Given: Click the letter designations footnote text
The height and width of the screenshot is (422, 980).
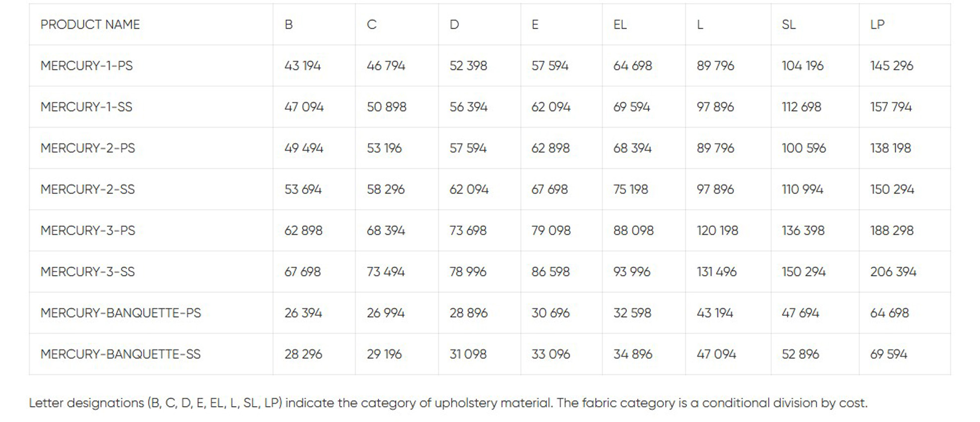Looking at the screenshot, I should [448, 403].
